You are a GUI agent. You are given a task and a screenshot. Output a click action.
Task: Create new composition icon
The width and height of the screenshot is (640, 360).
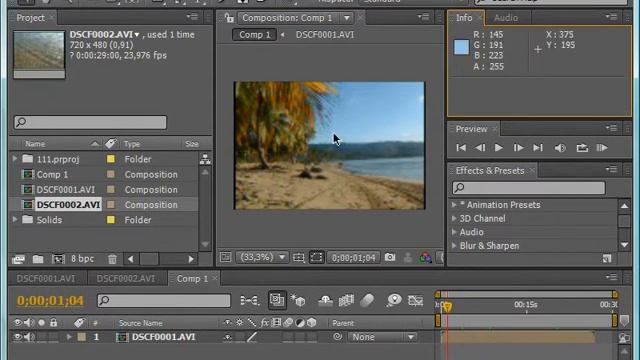(58, 259)
